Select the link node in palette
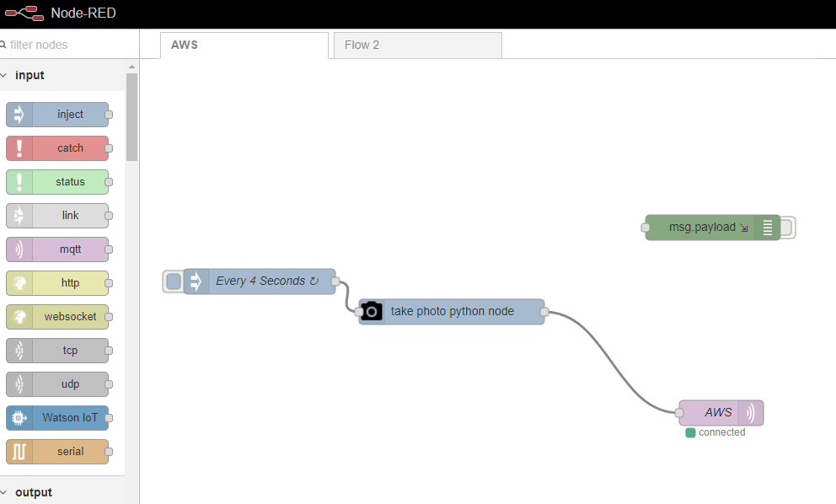The width and height of the screenshot is (836, 504). (x=57, y=216)
